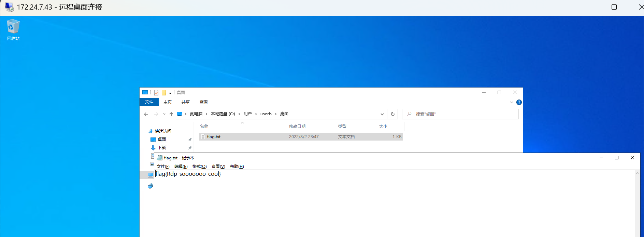Image resolution: width=644 pixels, height=237 pixels.
Task: Click the Notepad title bar icon
Action: [160, 158]
